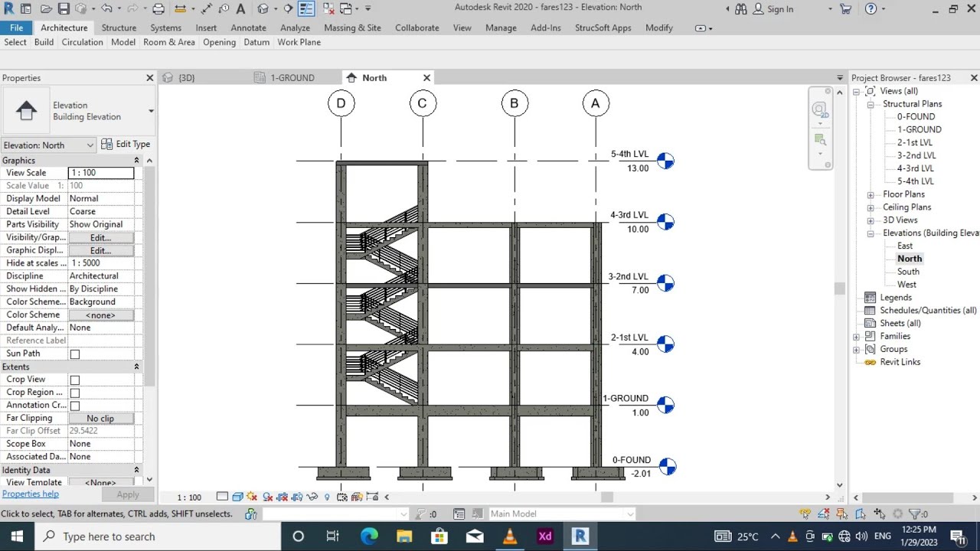Click Graphic Display Options Edit button
The width and height of the screenshot is (980, 551).
100,250
